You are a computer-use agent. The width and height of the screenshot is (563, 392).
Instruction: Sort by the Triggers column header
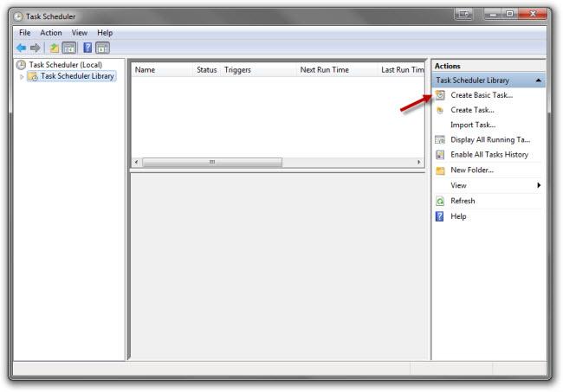coord(258,70)
